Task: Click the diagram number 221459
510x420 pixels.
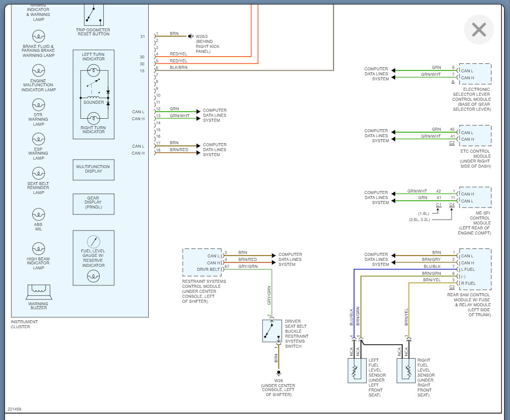Action: click(x=14, y=409)
